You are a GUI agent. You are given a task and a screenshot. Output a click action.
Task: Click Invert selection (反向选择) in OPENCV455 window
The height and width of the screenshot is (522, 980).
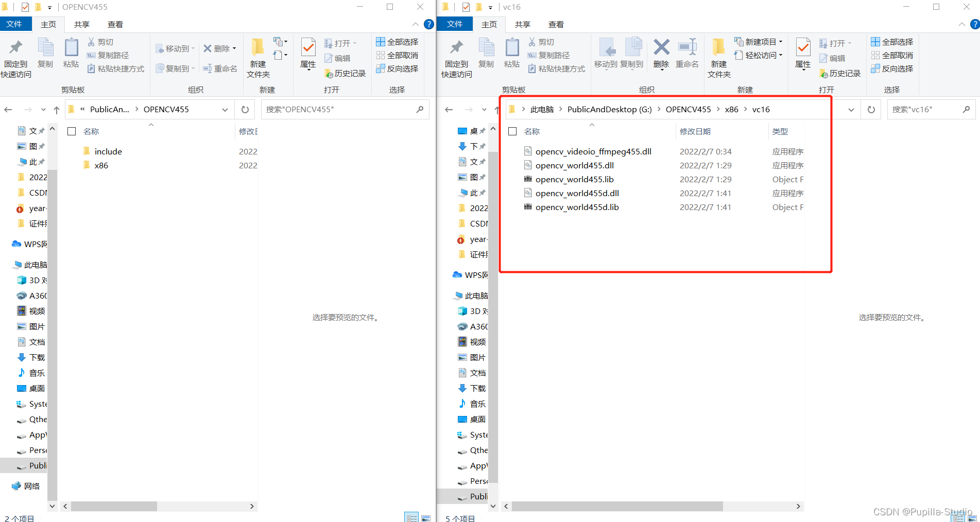[x=397, y=68]
